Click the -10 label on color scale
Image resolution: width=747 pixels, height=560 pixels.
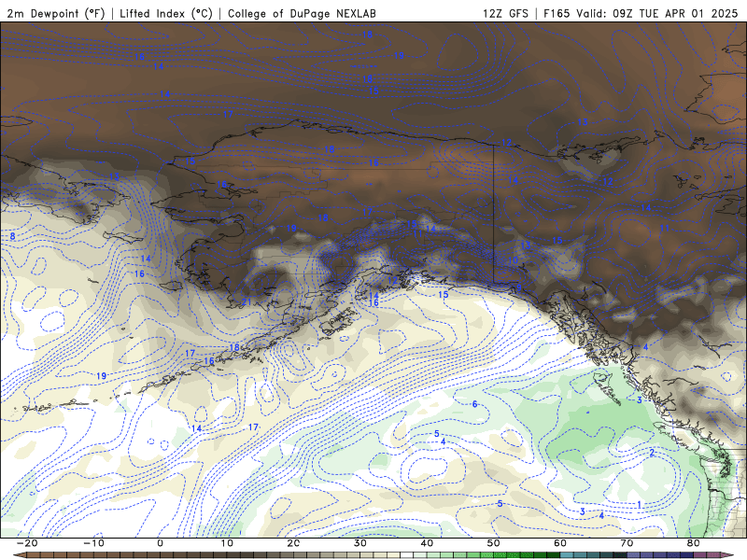click(94, 543)
